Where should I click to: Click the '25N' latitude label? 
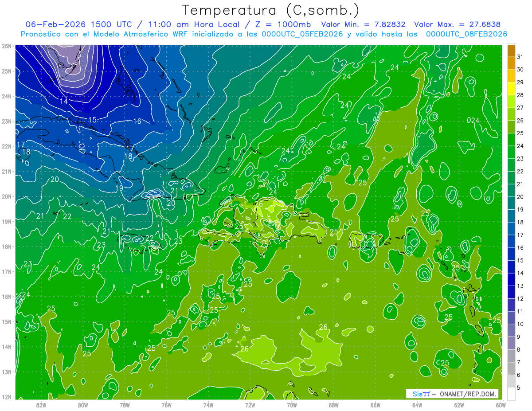tap(6, 71)
